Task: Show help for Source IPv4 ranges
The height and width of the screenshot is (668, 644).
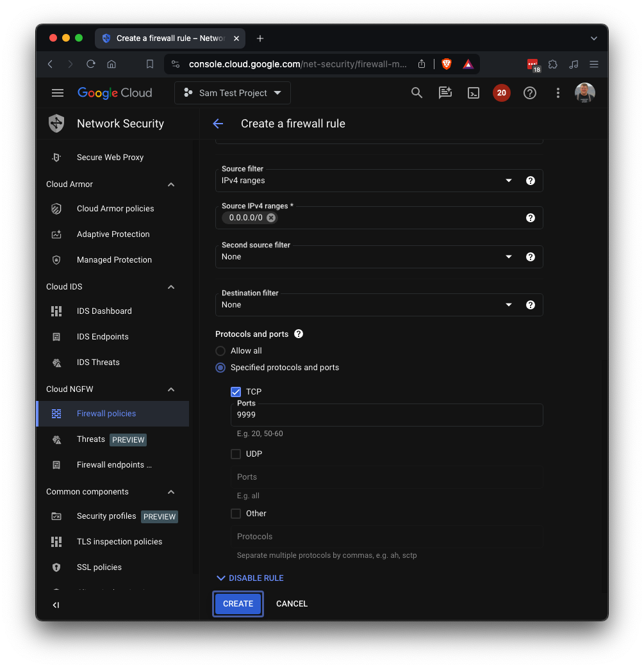Action: click(x=530, y=218)
